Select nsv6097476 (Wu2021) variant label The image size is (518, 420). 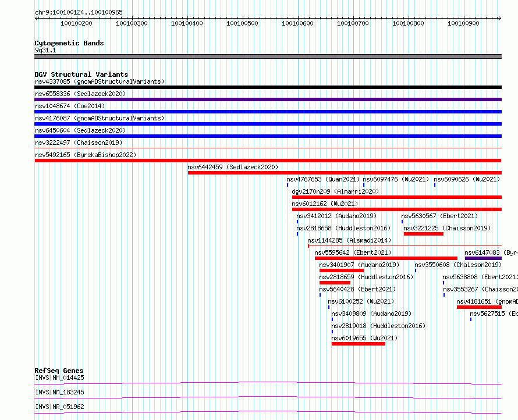click(x=396, y=179)
